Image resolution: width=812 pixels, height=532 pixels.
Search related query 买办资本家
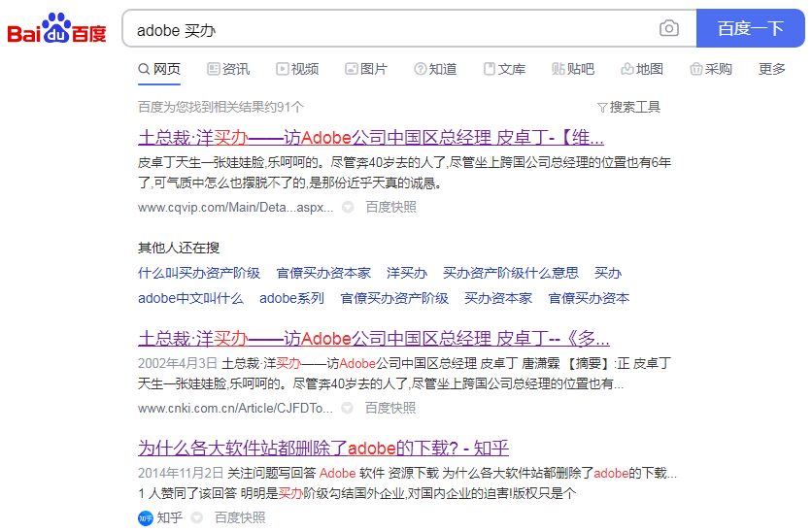click(x=498, y=298)
